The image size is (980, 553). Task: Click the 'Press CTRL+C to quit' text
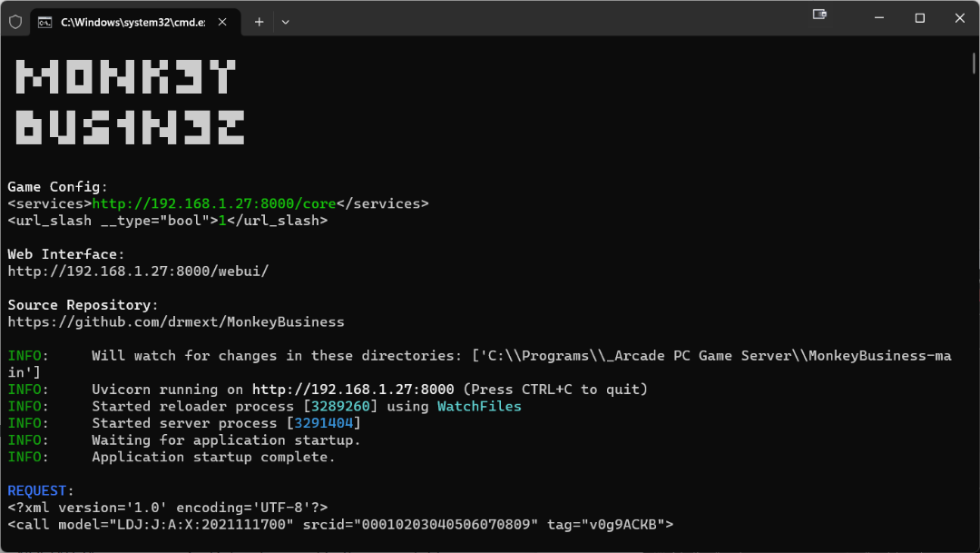555,390
